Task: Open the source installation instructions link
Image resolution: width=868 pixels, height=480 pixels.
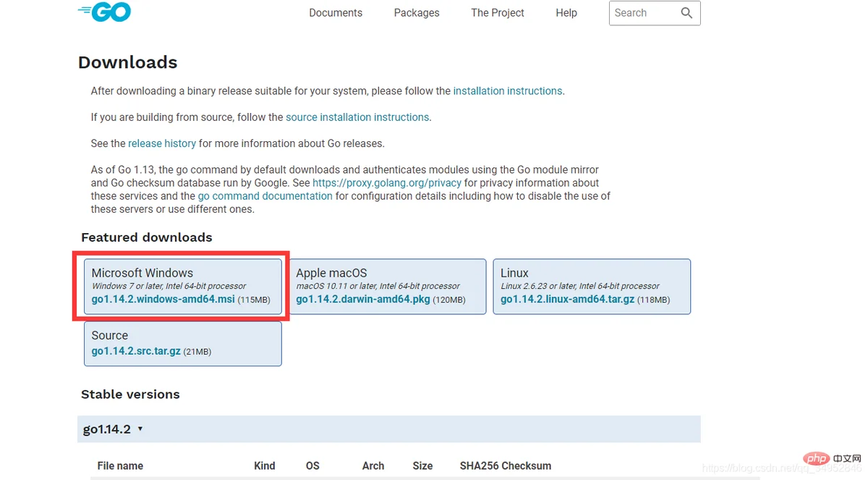Action: [x=357, y=117]
